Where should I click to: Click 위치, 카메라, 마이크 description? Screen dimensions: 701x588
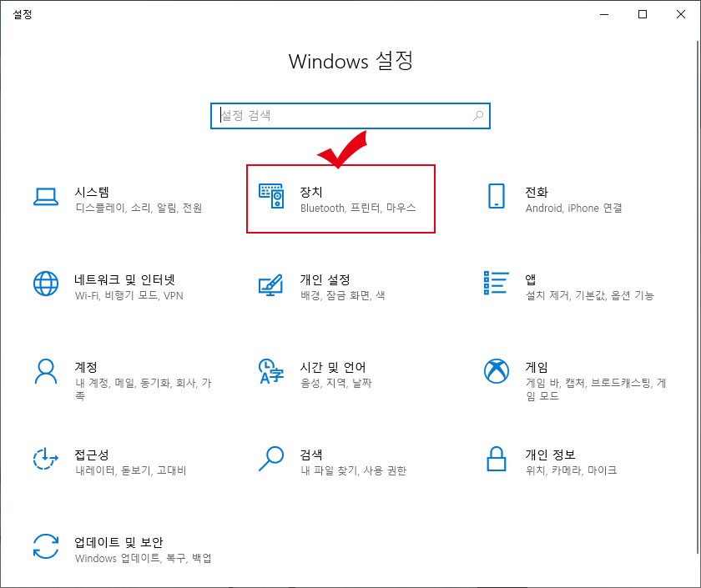(572, 470)
